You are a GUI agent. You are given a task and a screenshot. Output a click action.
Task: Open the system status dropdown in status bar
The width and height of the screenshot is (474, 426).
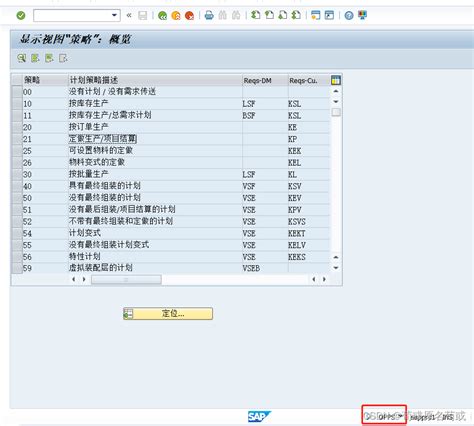point(400,416)
